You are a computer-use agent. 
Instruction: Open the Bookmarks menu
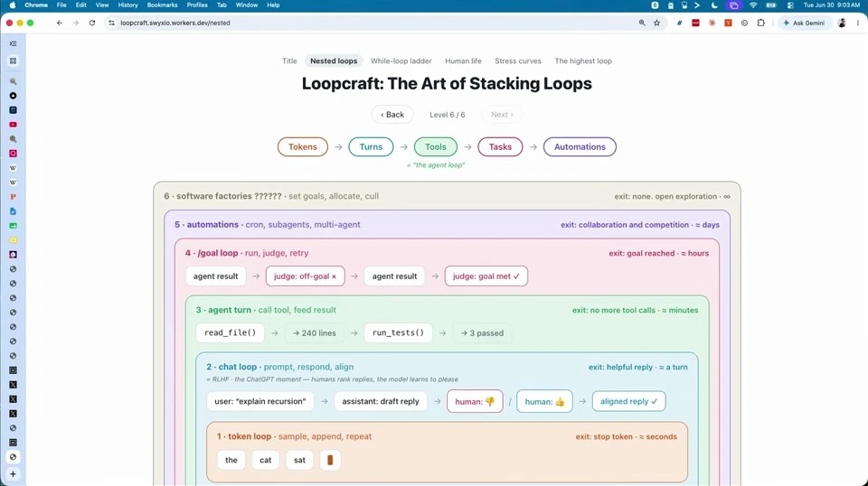coord(162,5)
